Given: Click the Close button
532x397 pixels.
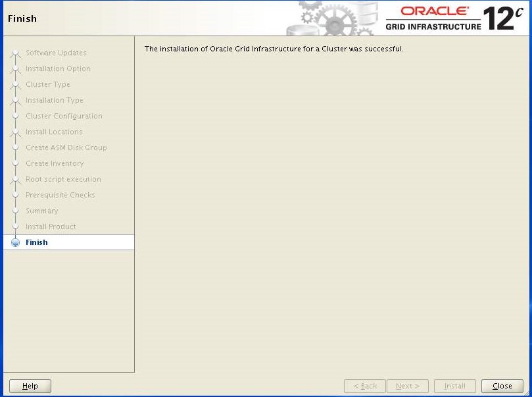Looking at the screenshot, I should click(502, 386).
